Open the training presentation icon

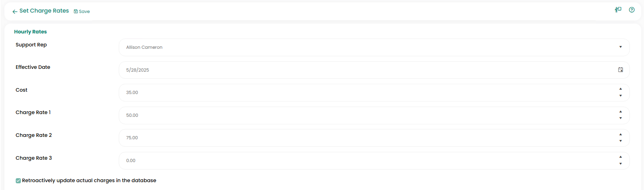618,10
